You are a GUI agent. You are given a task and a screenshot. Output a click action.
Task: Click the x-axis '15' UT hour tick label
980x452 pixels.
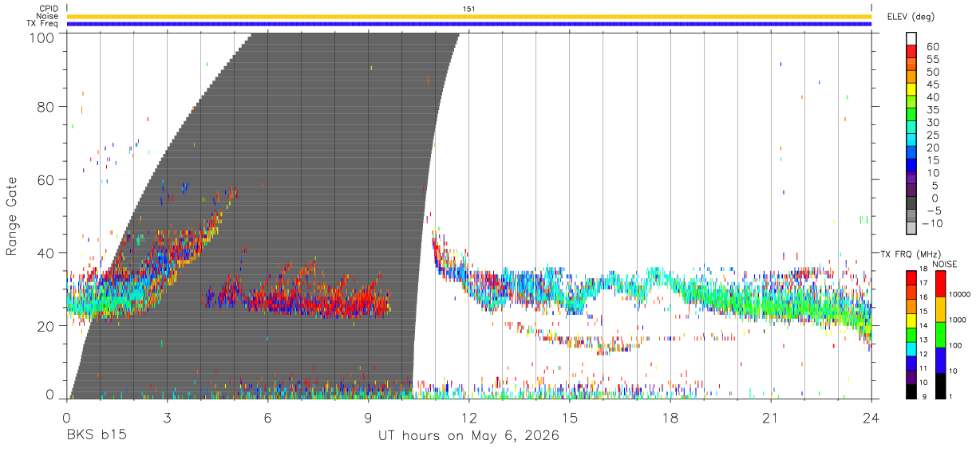(x=570, y=418)
